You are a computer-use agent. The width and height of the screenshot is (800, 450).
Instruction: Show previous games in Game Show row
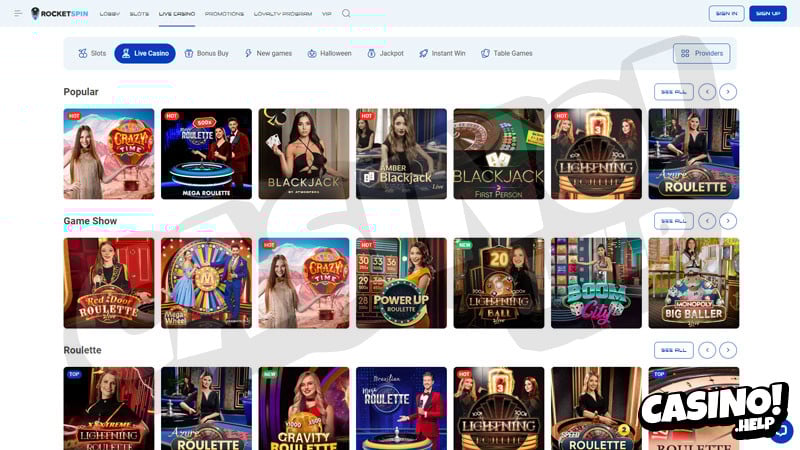coord(707,221)
